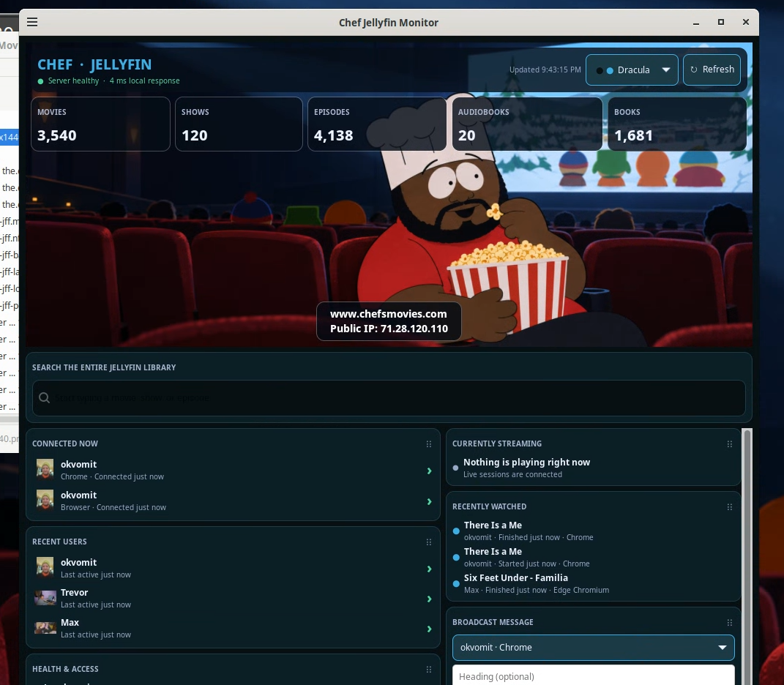Expand okvomit recent user chevron
This screenshot has width=784, height=685.
tap(429, 569)
